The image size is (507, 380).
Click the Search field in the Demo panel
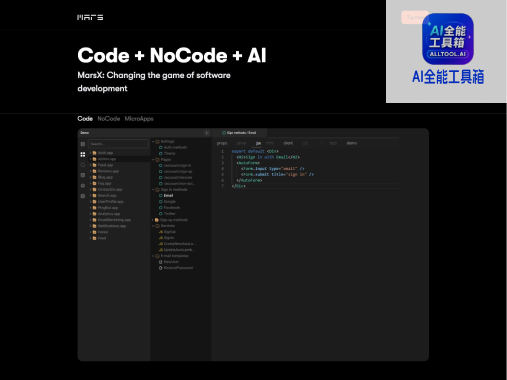click(x=118, y=144)
